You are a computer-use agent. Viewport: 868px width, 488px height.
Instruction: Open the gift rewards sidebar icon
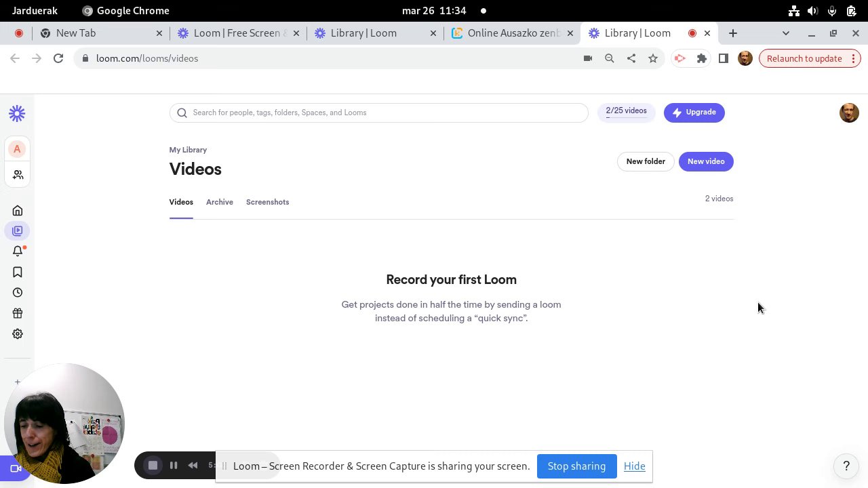point(18,313)
